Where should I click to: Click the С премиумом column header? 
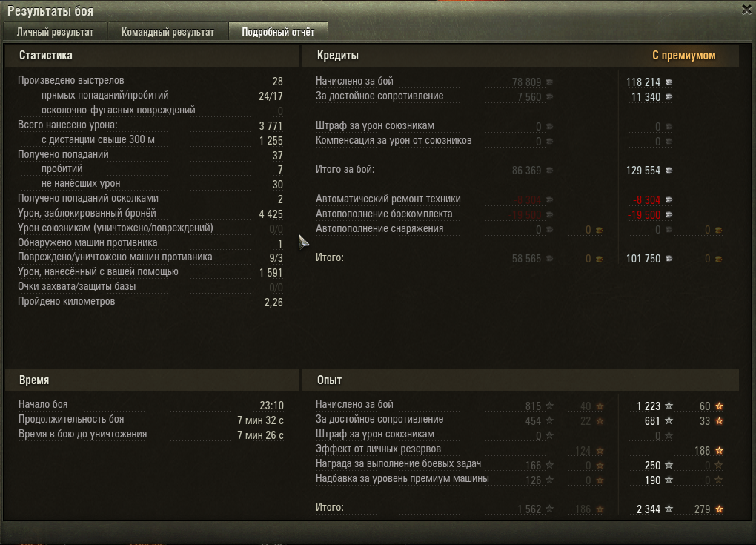point(683,56)
